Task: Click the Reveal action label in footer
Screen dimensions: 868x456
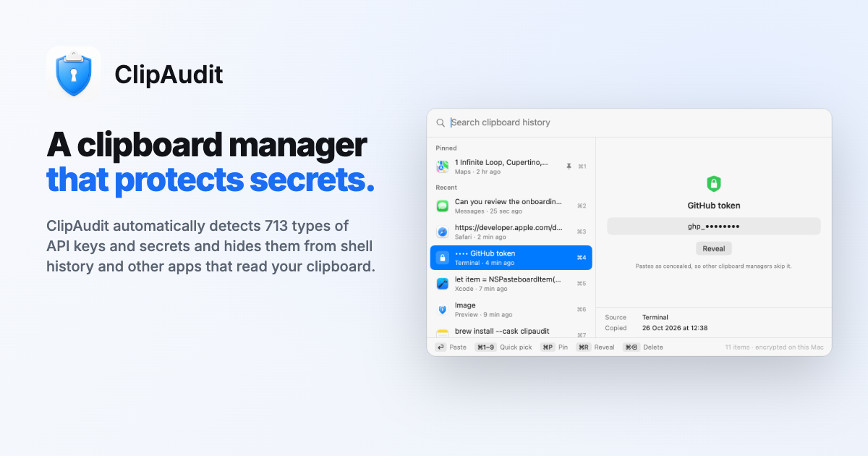Action: [x=604, y=347]
